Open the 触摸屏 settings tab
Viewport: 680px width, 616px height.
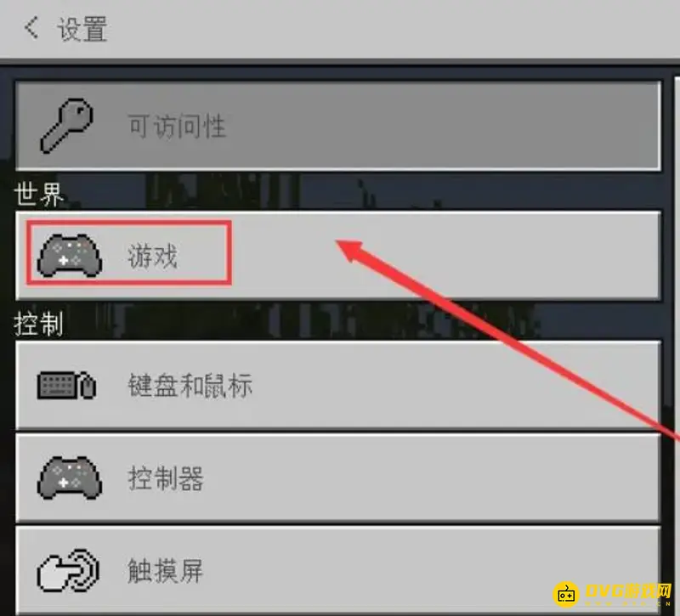pos(338,570)
